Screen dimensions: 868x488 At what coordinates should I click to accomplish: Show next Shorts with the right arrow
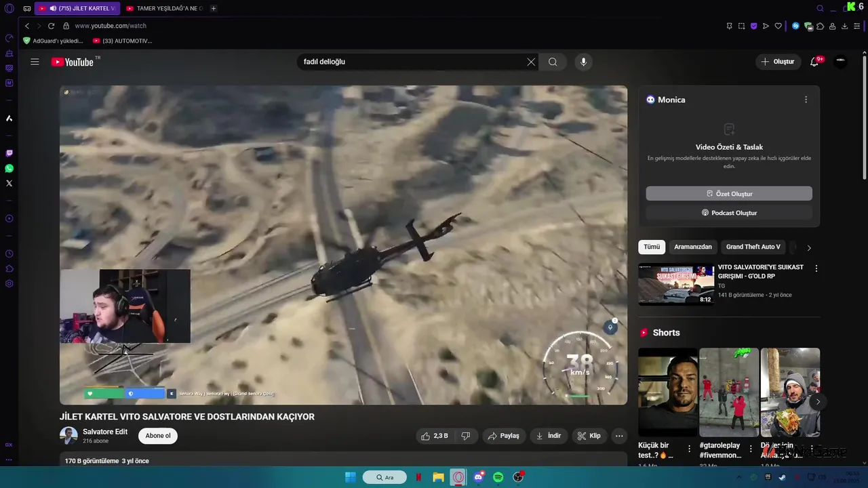(x=818, y=402)
